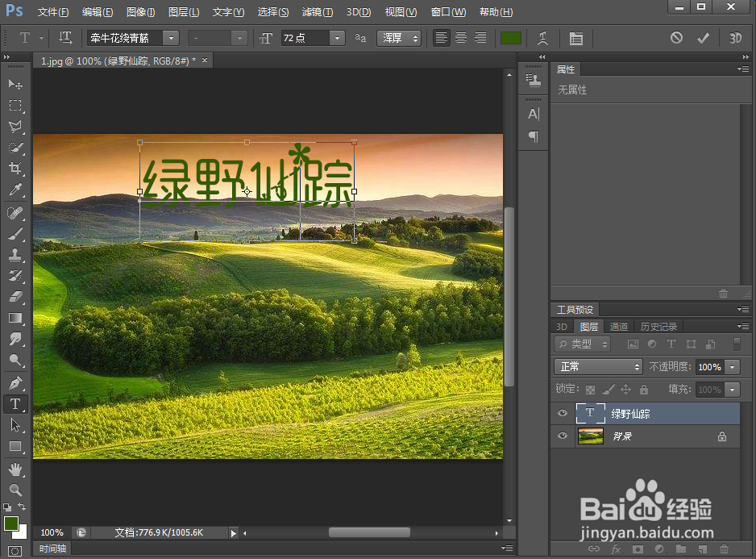Open the font size dropdown
The height and width of the screenshot is (559, 756).
[338, 38]
